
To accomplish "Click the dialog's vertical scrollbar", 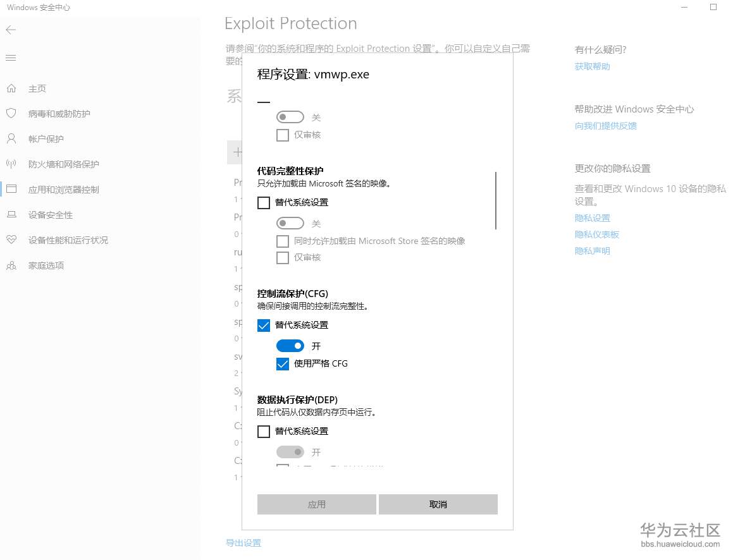I will tap(496, 200).
